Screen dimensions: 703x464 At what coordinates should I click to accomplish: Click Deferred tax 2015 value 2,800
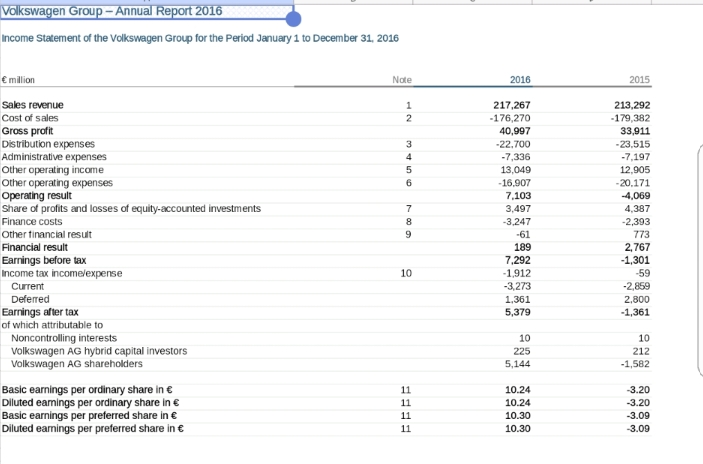[637, 299]
